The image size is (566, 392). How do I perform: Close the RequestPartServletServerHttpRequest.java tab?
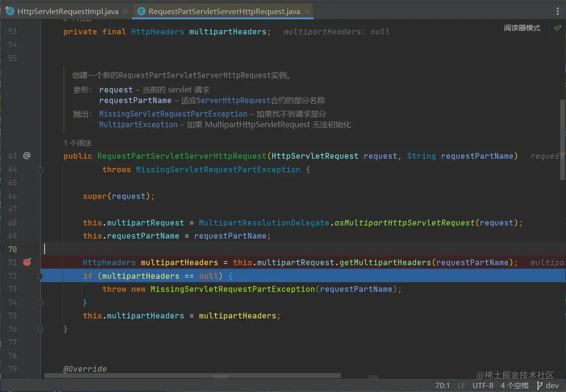307,11
